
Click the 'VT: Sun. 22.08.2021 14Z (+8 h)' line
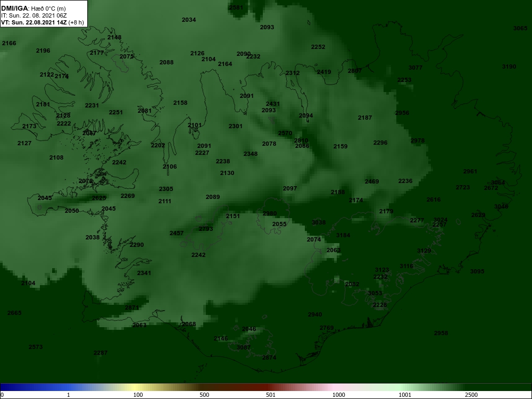[x=43, y=23]
